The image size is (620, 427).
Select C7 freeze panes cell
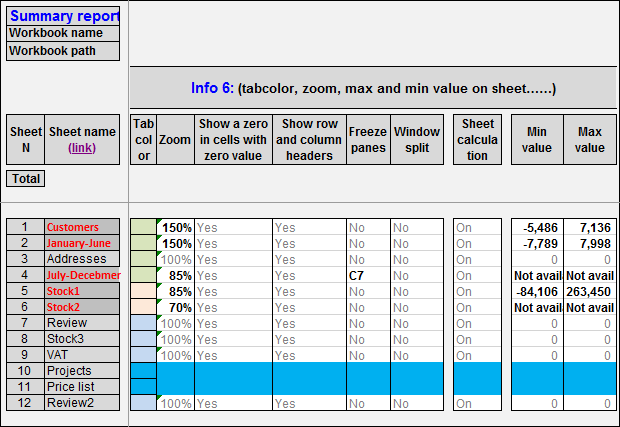(368, 275)
